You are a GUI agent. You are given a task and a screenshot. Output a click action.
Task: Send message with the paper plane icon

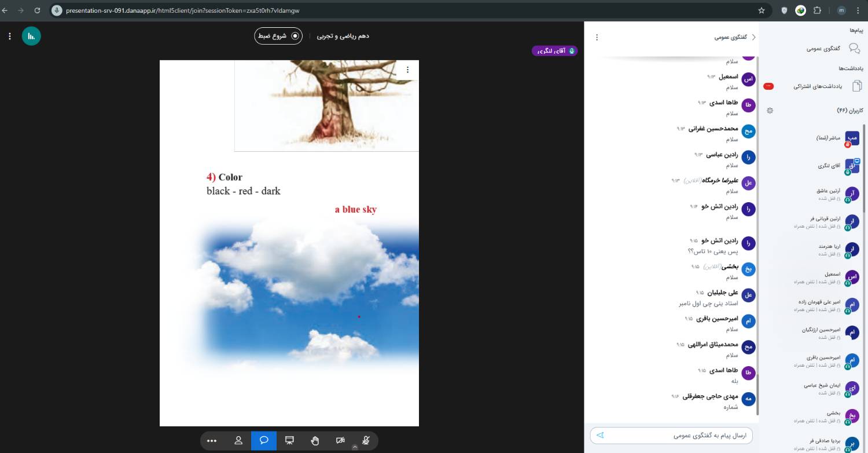600,435
